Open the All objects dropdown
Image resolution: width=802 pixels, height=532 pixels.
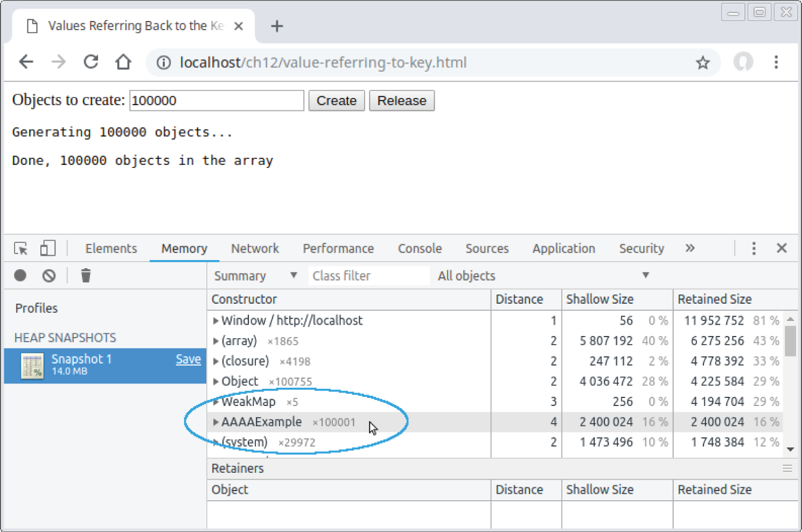tap(646, 275)
